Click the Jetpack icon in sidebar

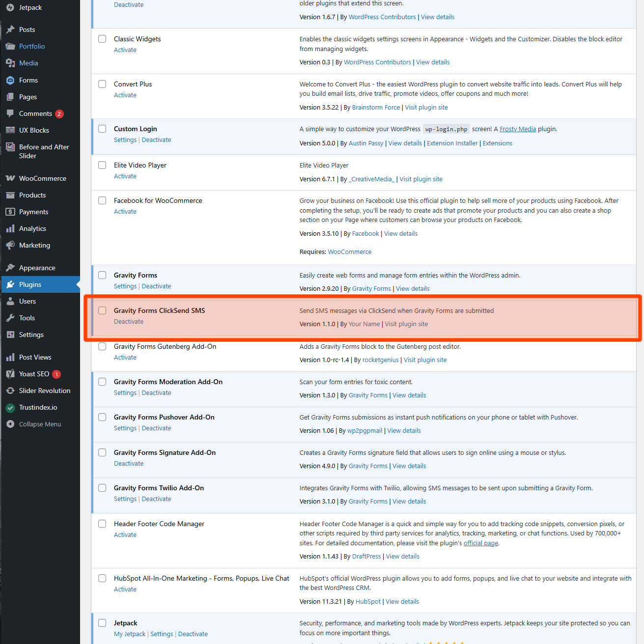10,8
